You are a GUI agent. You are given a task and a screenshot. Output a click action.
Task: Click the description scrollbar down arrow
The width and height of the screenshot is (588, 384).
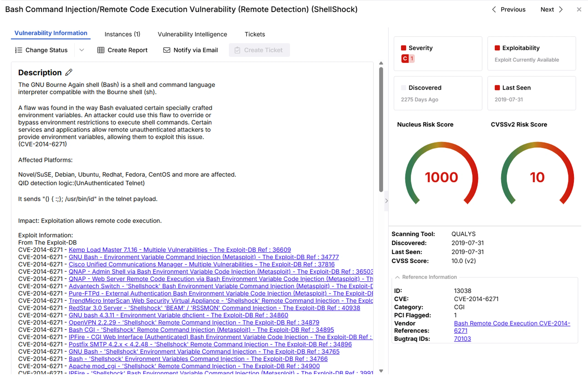[x=381, y=371]
